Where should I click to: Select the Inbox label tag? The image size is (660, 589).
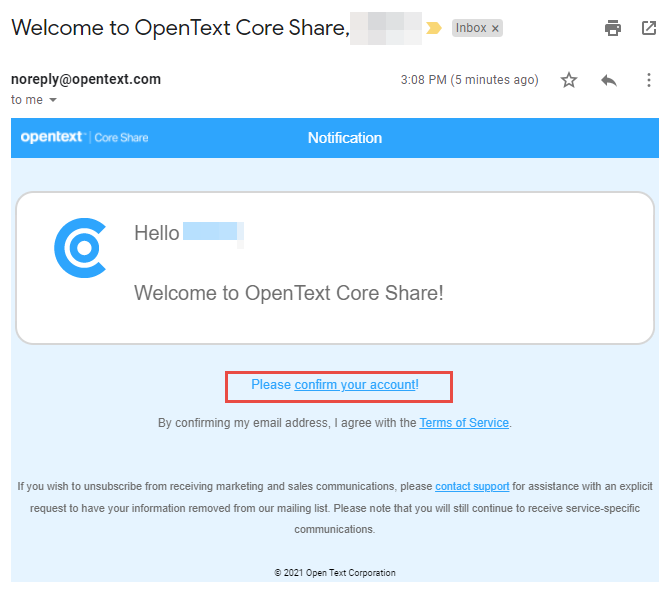(x=470, y=29)
